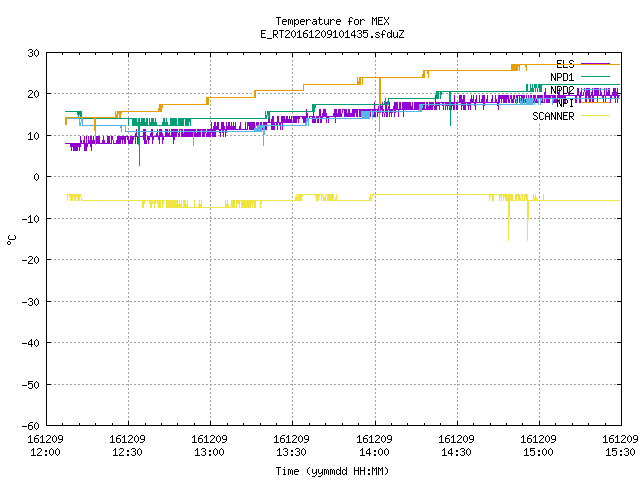Click the y-axis label -40
Image resolution: width=640 pixels, height=480 pixels.
click(31, 343)
